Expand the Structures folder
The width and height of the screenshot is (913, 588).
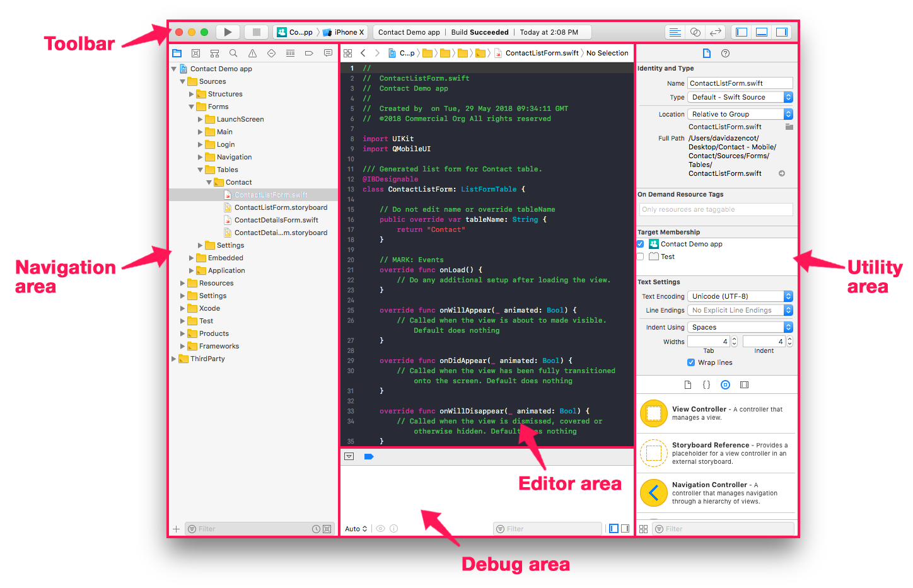tap(192, 94)
